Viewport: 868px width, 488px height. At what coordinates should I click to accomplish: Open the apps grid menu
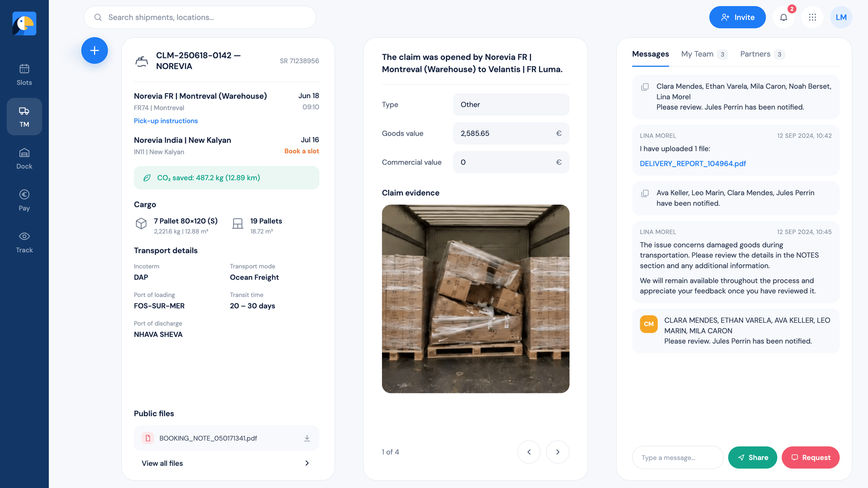812,17
